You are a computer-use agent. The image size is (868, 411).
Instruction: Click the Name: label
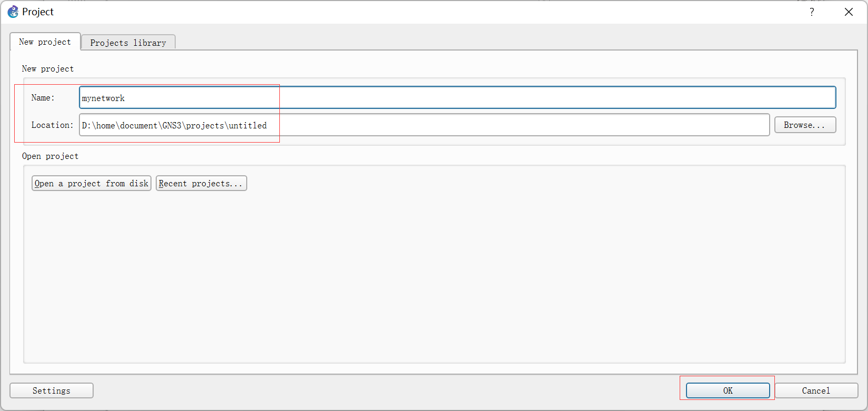pos(43,97)
